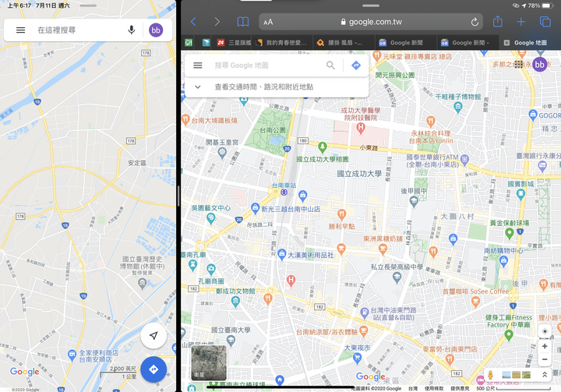The width and height of the screenshot is (561, 392).
Task: Switch to the 三星旗艦 tab
Action: [x=233, y=43]
